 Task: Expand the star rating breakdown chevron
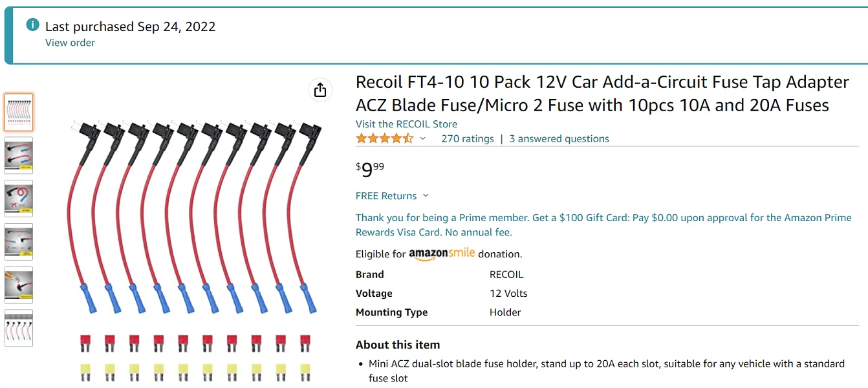point(423,138)
